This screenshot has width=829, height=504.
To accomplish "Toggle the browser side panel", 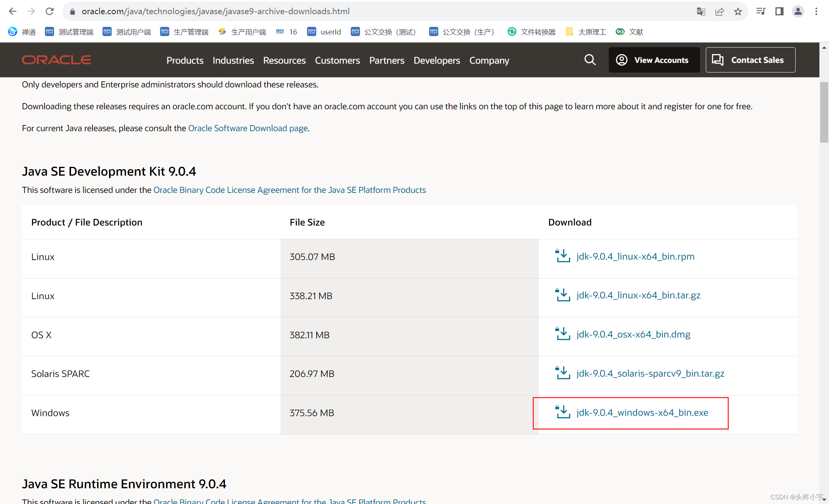I will coord(779,11).
